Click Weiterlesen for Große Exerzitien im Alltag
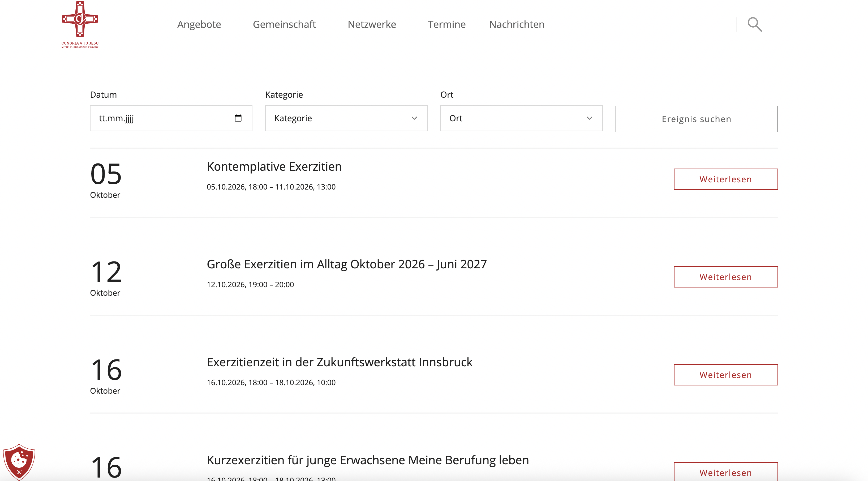This screenshot has height=481, width=868. pos(725,277)
